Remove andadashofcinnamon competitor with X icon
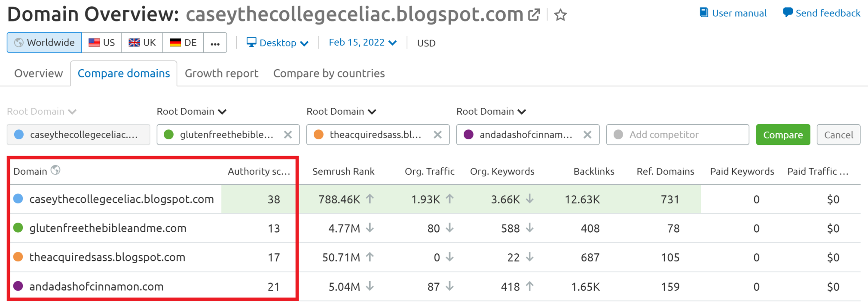868x307 pixels. pyautogui.click(x=587, y=135)
